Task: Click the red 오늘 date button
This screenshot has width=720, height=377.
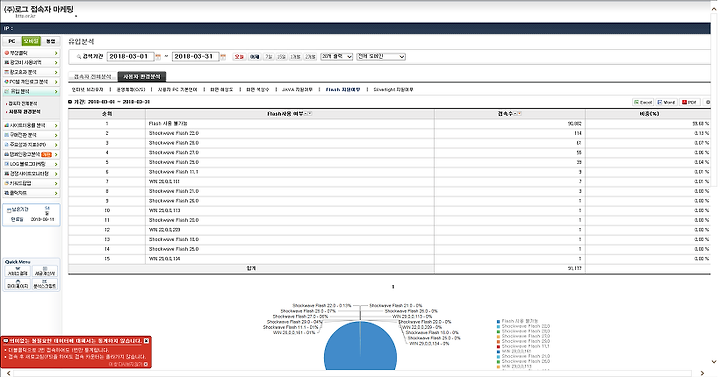Action: 239,57
